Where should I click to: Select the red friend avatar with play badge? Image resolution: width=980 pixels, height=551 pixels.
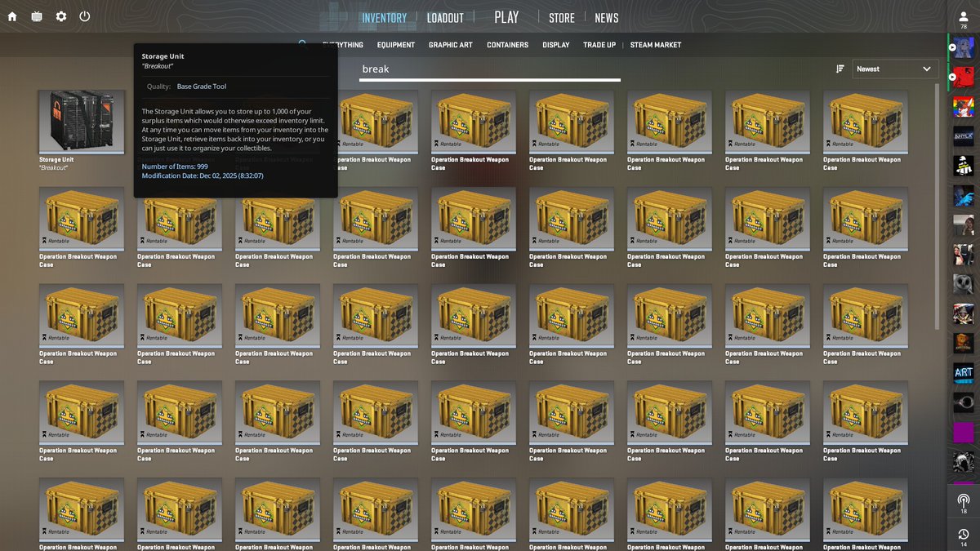point(964,78)
